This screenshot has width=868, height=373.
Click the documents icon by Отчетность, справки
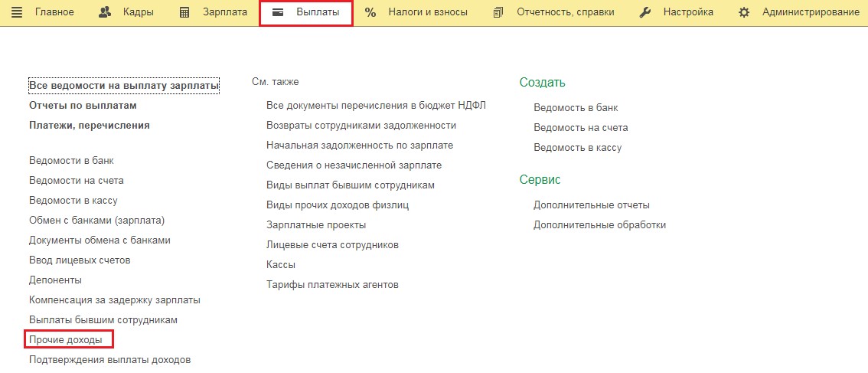(498, 13)
